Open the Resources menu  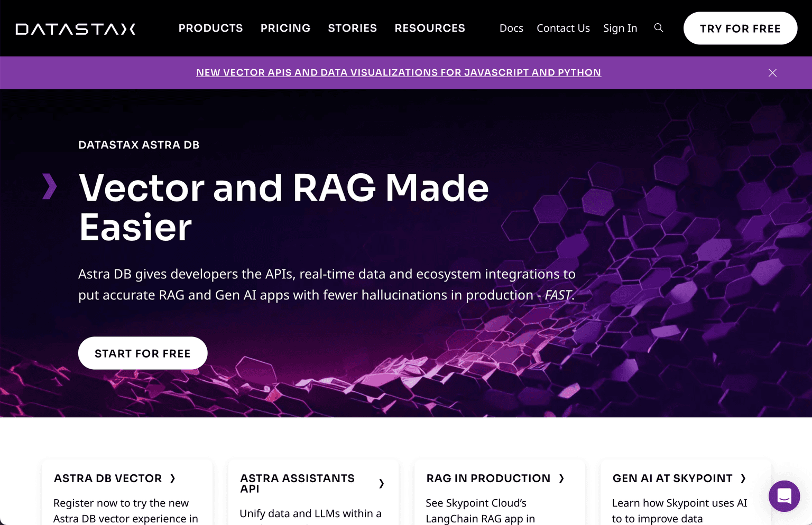(430, 28)
